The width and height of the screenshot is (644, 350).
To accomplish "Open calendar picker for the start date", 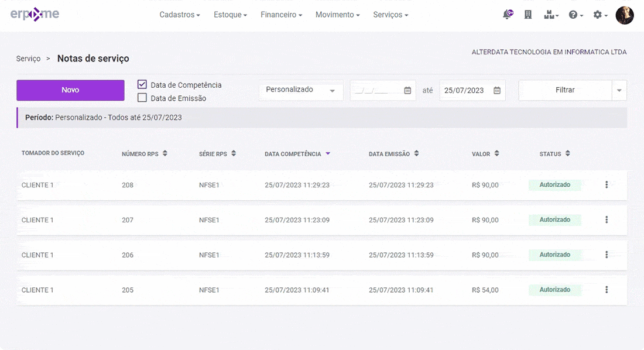I will [x=407, y=90].
